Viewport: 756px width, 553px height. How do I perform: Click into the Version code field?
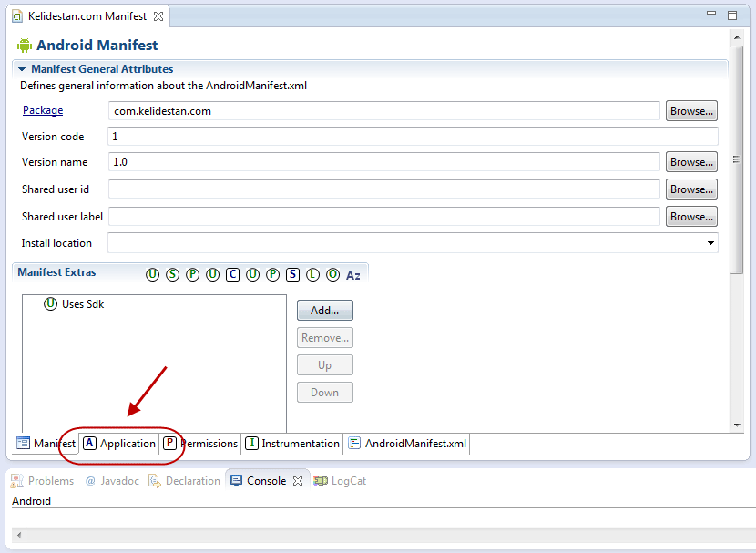tap(413, 137)
